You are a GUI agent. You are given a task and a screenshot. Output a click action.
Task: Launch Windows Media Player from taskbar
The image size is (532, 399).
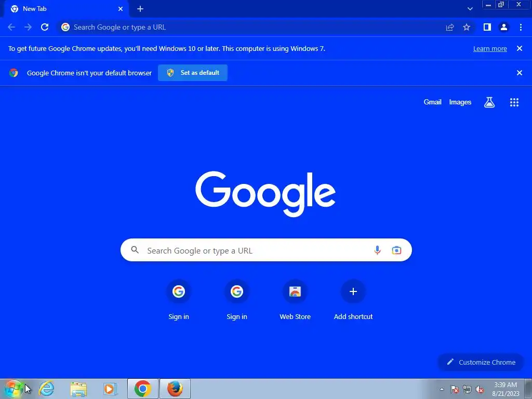coord(110,389)
